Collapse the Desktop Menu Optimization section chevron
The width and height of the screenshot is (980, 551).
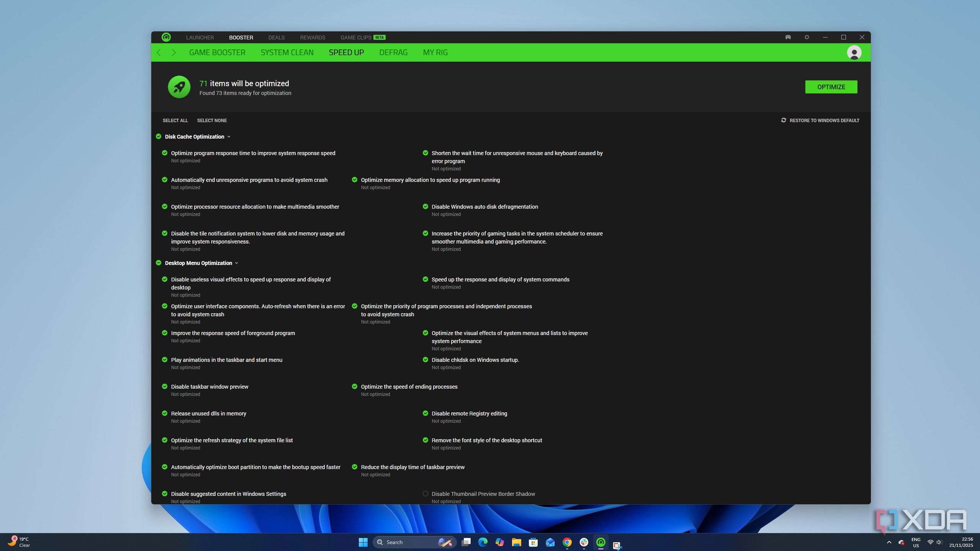coord(236,263)
